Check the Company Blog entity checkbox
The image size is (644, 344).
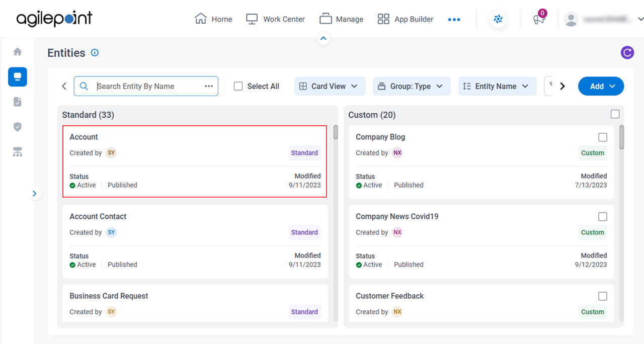(x=603, y=137)
